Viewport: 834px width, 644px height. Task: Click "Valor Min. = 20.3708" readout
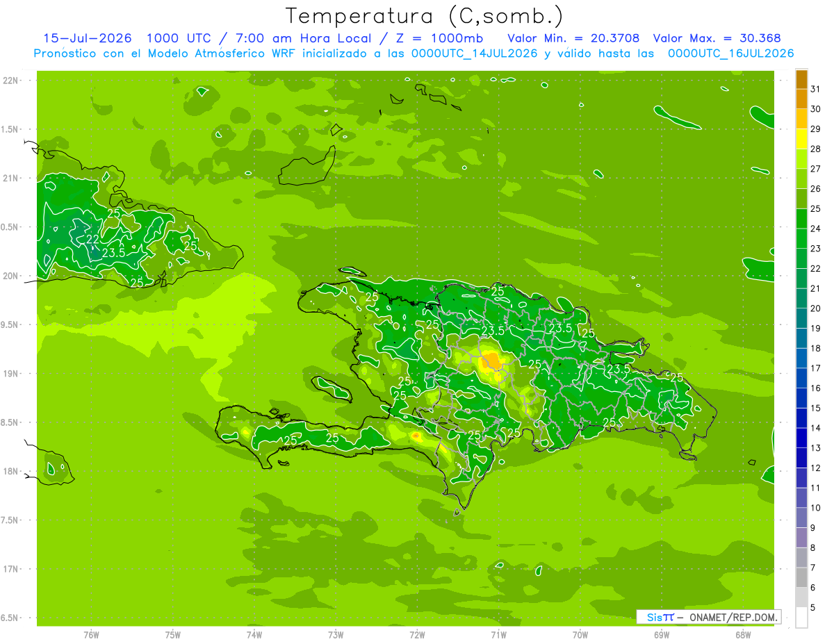(573, 38)
